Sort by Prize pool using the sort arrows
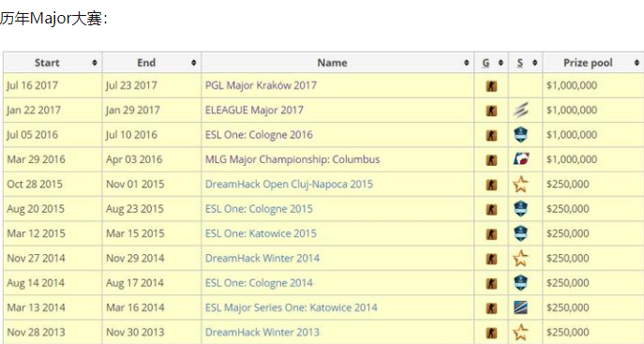The image size is (644, 344). pos(637,63)
